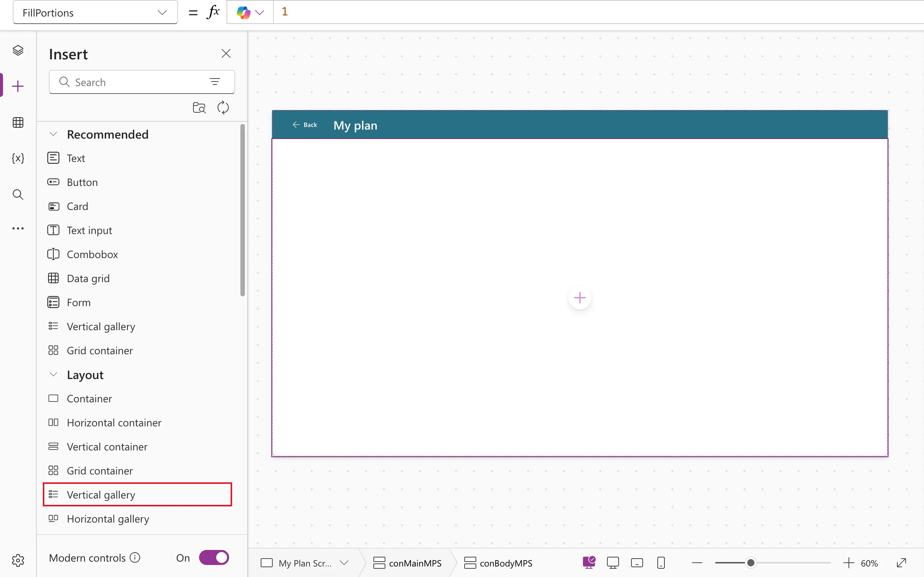Close the Insert panel
This screenshot has height=577, width=924.
click(x=226, y=53)
